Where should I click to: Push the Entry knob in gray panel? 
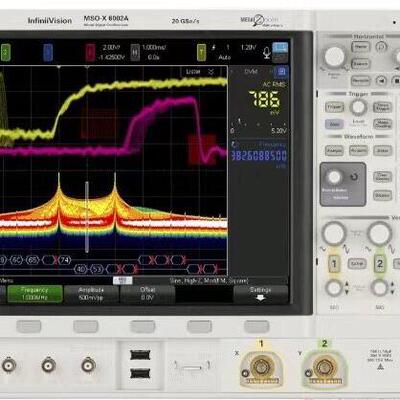pyautogui.click(x=334, y=177)
